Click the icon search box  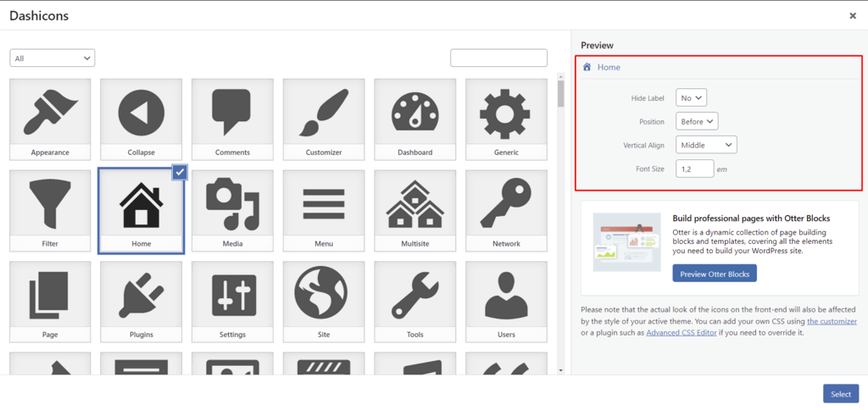(498, 58)
